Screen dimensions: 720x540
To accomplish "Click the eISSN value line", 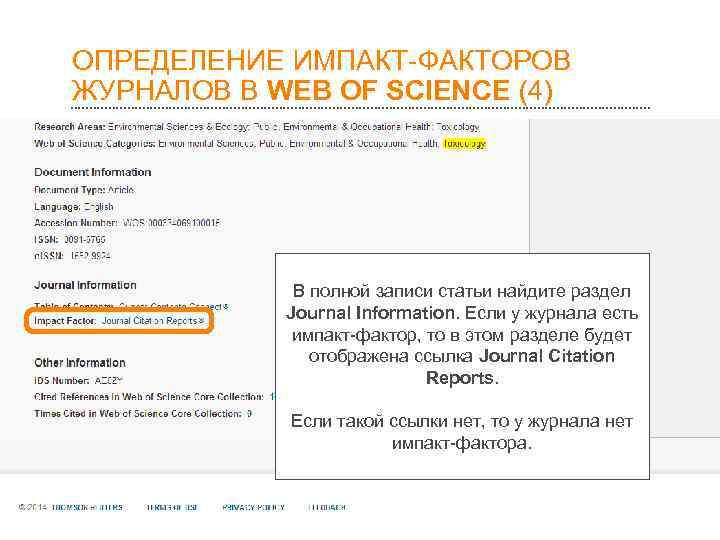I will [72, 256].
